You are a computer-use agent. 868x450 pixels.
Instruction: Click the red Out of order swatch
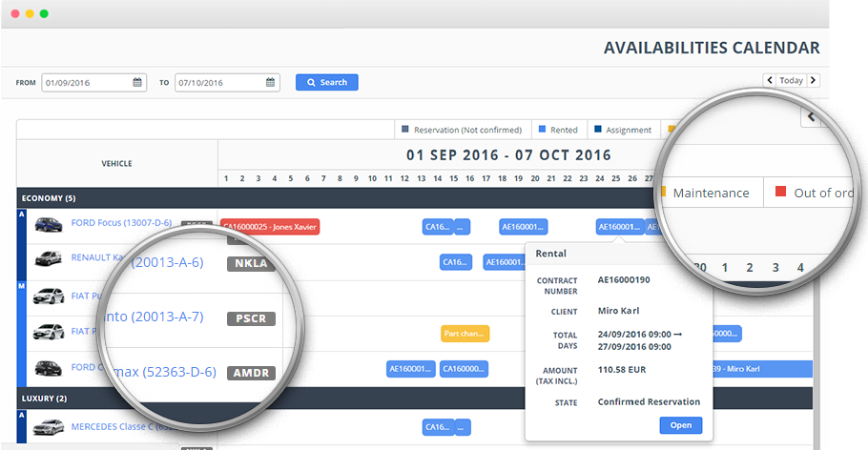tap(780, 192)
